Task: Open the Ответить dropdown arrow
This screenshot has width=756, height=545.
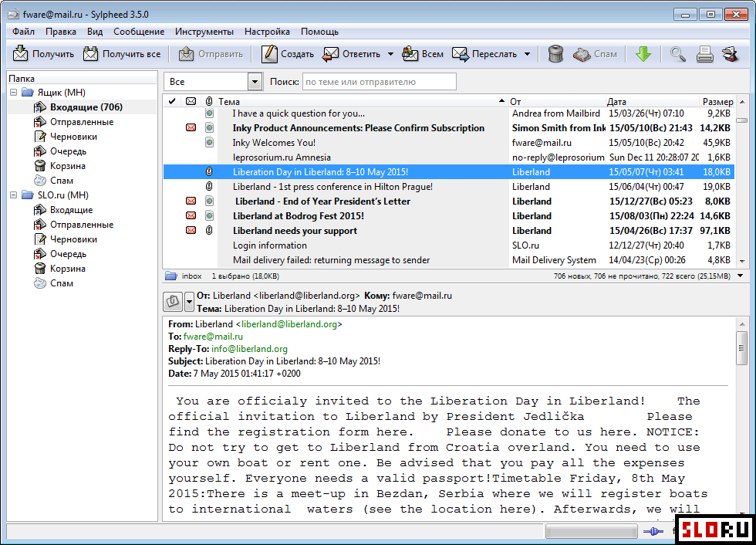Action: point(390,54)
